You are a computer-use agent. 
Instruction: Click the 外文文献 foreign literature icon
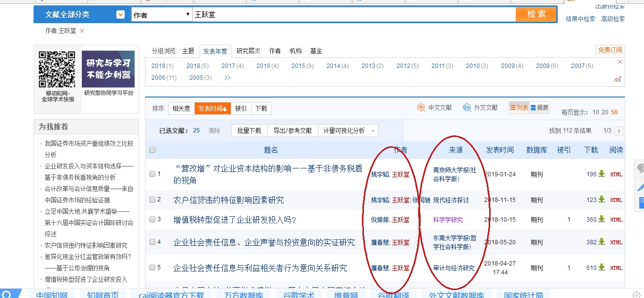click(467, 108)
